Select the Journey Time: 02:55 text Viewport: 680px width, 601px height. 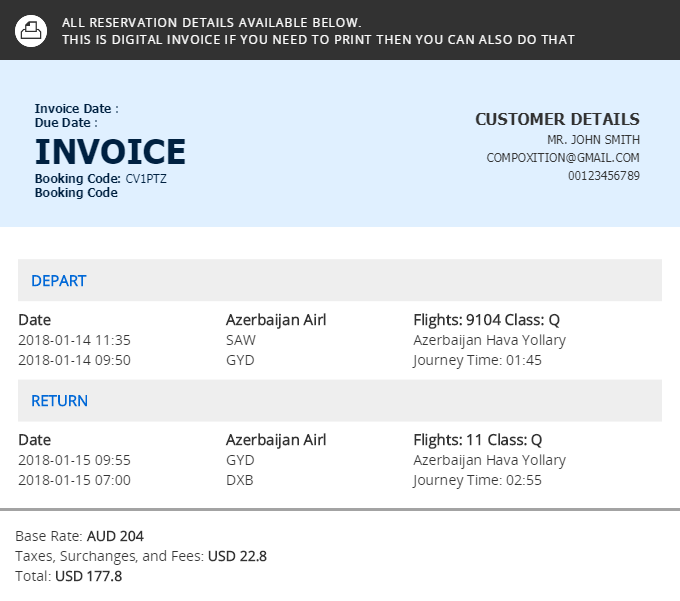point(477,480)
